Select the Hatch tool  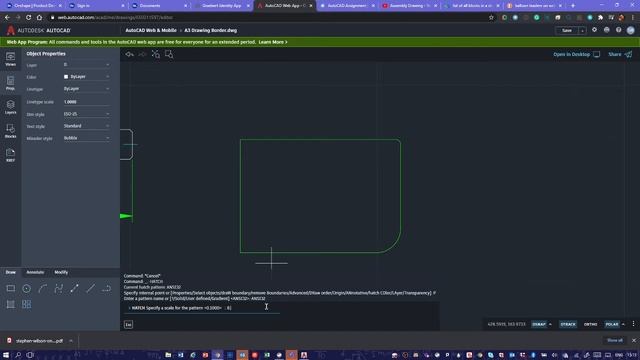point(11,304)
